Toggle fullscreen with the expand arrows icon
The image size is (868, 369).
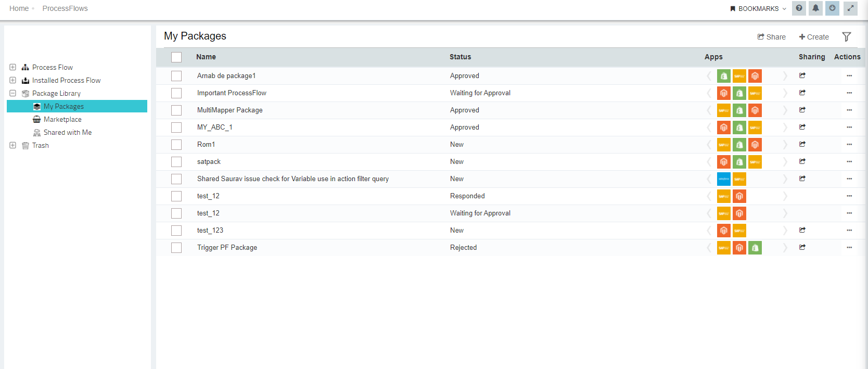[x=850, y=8]
